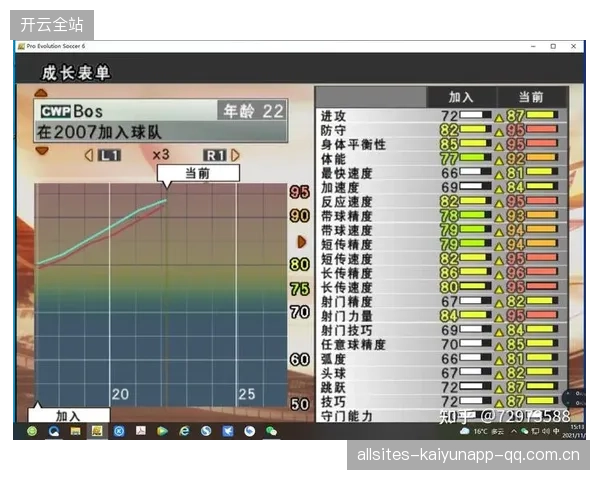Select the 弧度 stat row
The image size is (600, 480).
point(441,359)
